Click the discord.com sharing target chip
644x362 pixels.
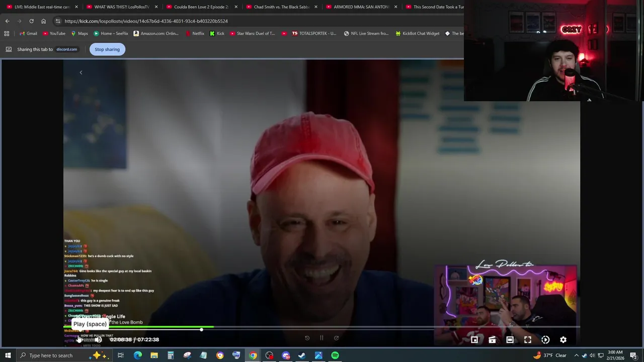pyautogui.click(x=66, y=49)
